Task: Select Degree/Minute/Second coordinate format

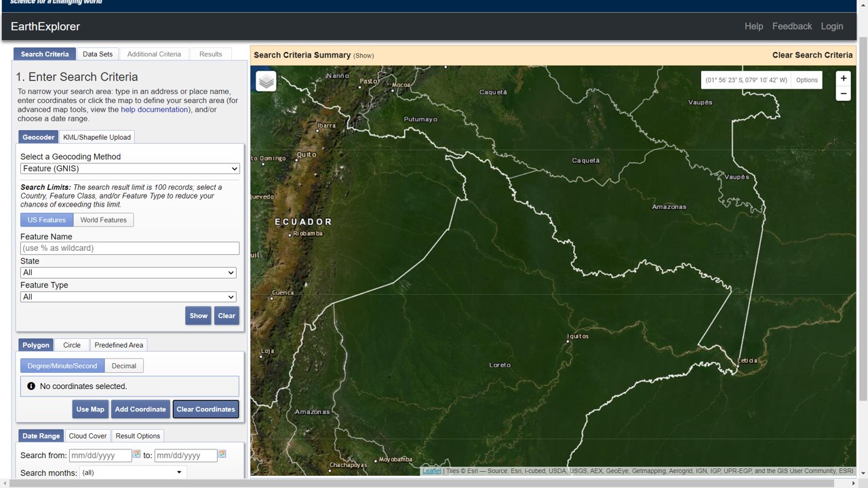Action: [62, 366]
